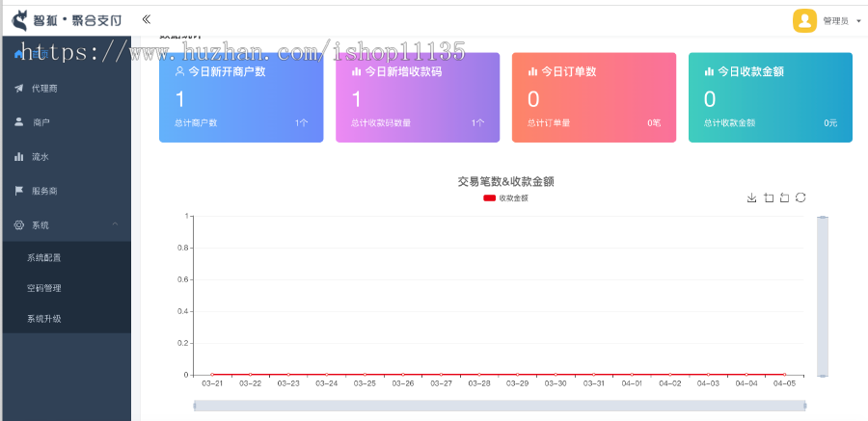The height and width of the screenshot is (421, 868).
Task: Click the chart zoom reset icon
Action: coord(784,197)
